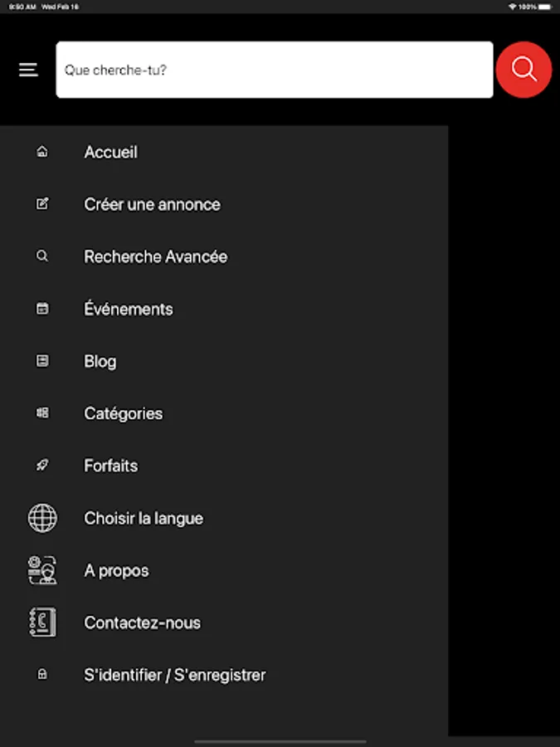Viewport: 560px width, 747px height.
Task: Select the magnifier icon for Recherche Avancée
Action: click(42, 256)
